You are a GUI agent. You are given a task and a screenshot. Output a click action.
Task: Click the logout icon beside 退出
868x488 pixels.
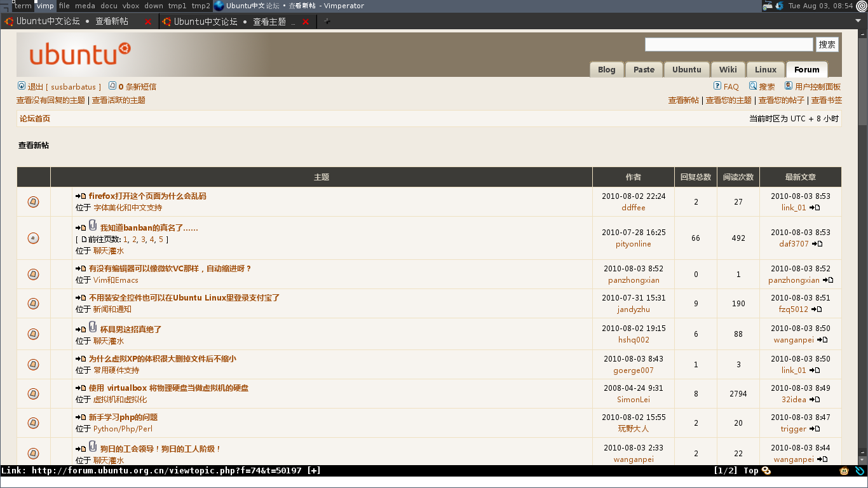(21, 86)
